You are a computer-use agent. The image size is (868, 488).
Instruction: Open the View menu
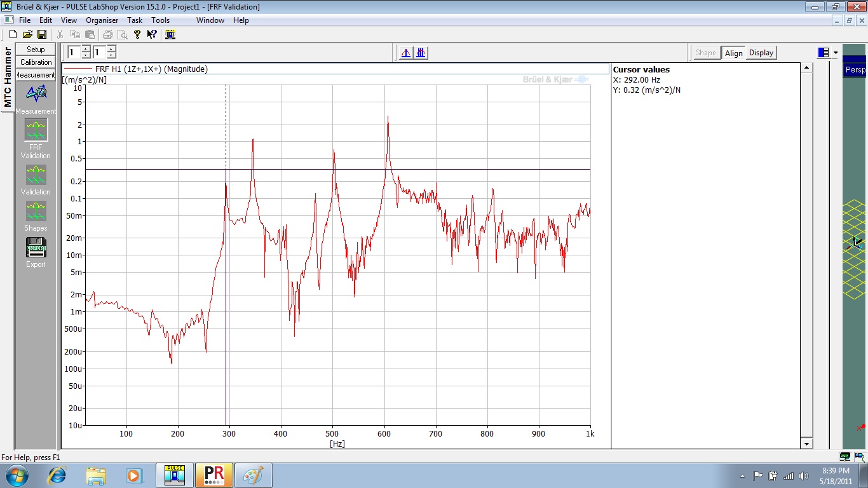tap(69, 20)
